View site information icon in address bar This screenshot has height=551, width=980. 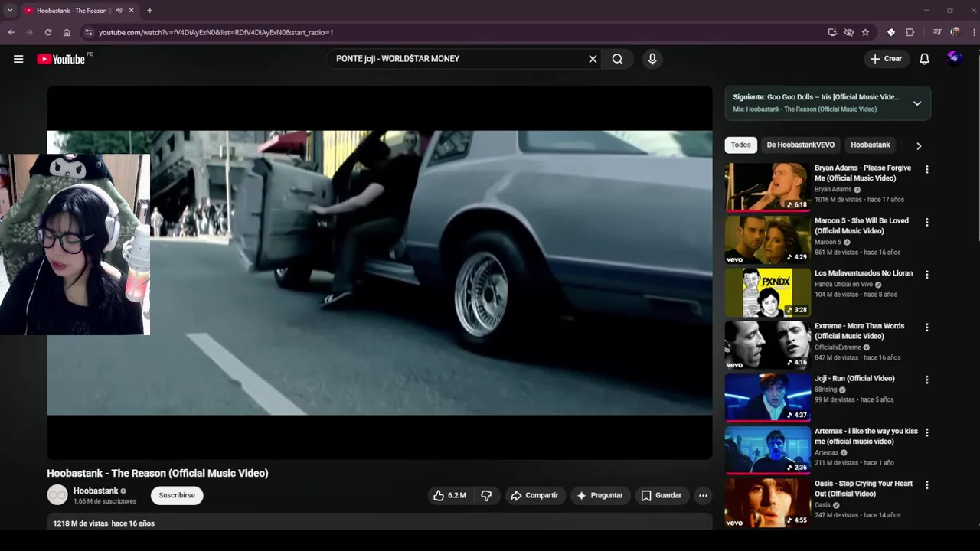[x=88, y=32]
